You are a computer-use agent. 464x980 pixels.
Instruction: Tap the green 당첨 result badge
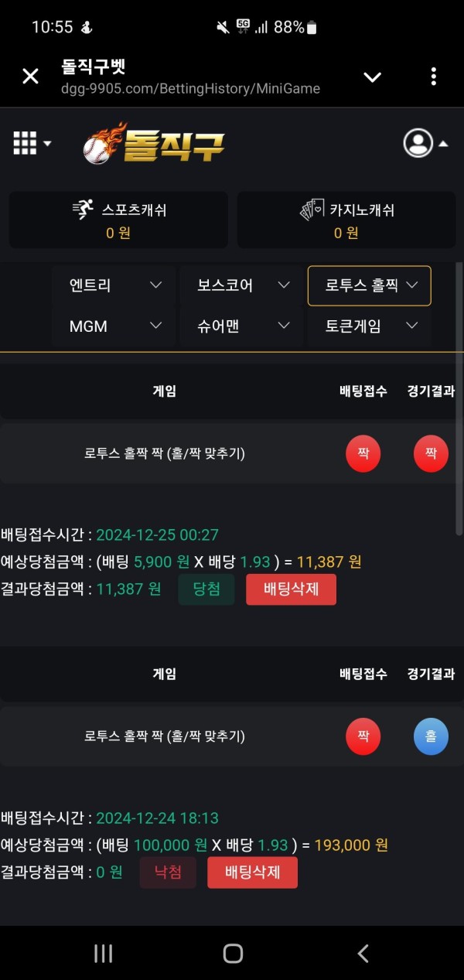(206, 589)
